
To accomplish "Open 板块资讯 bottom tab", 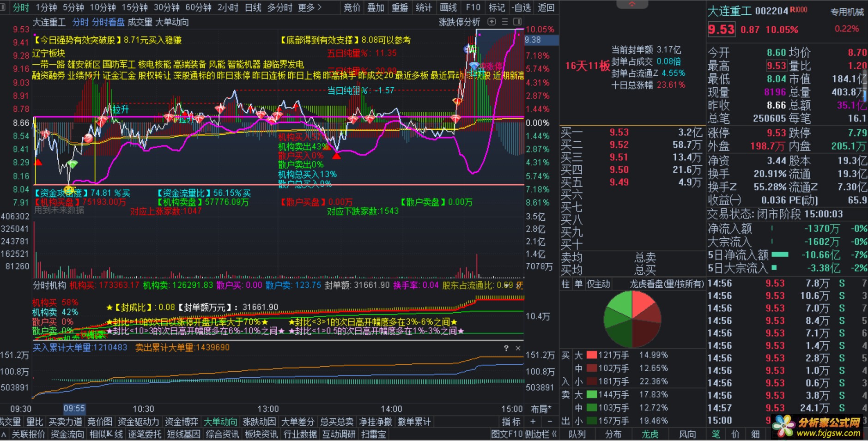I will (x=261, y=434).
